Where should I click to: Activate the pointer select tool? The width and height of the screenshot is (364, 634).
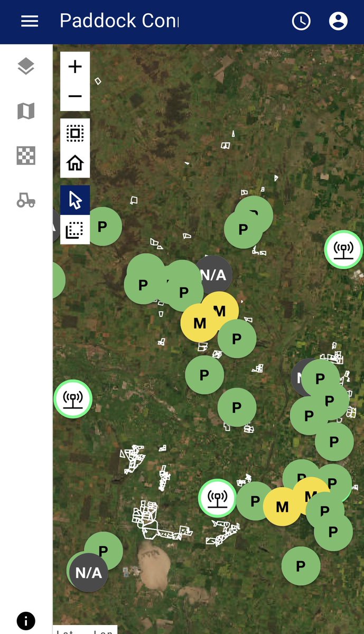75,200
